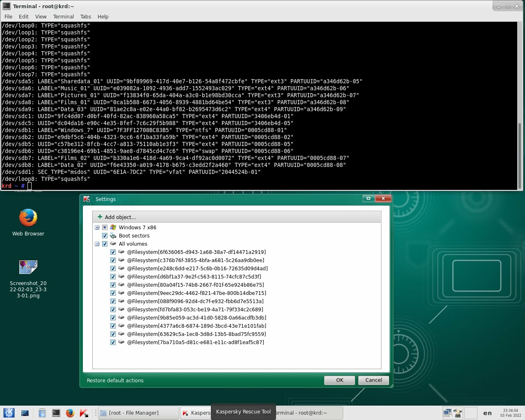Screen dimensions: 525x420
Task: Click the Settings dialog resize grip corner
Action: tap(391, 386)
